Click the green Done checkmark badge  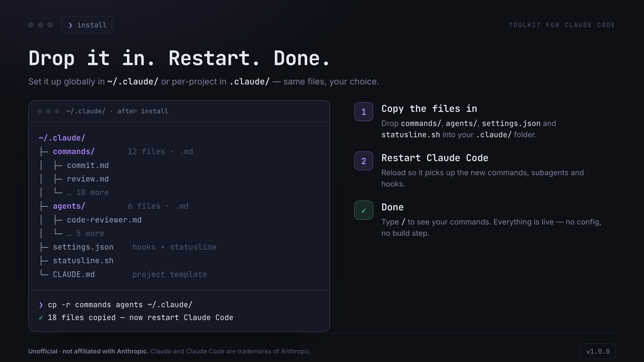363,210
